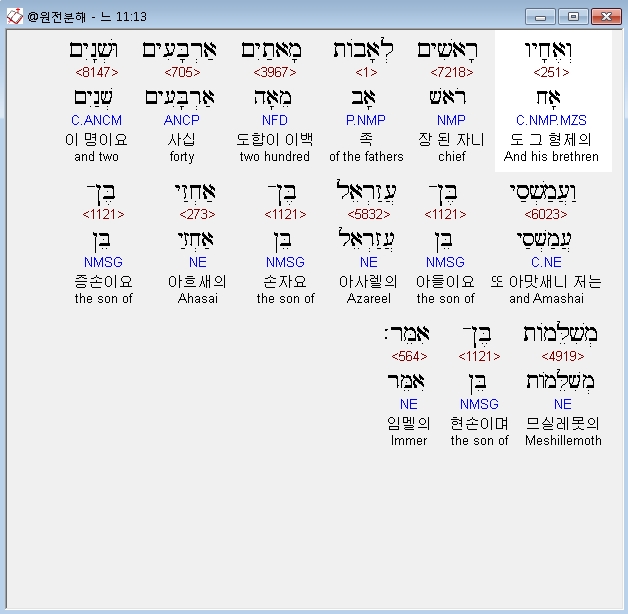The width and height of the screenshot is (628, 614).
Task: Click Strong's number <8147>
Action: coord(97,72)
